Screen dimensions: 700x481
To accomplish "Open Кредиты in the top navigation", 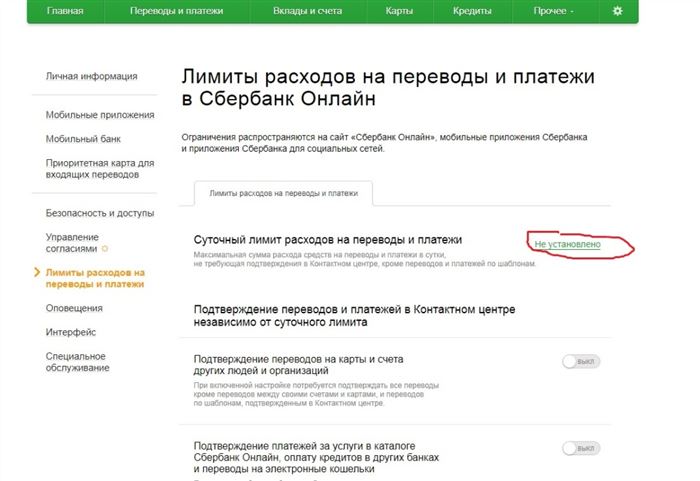I will pos(472,11).
